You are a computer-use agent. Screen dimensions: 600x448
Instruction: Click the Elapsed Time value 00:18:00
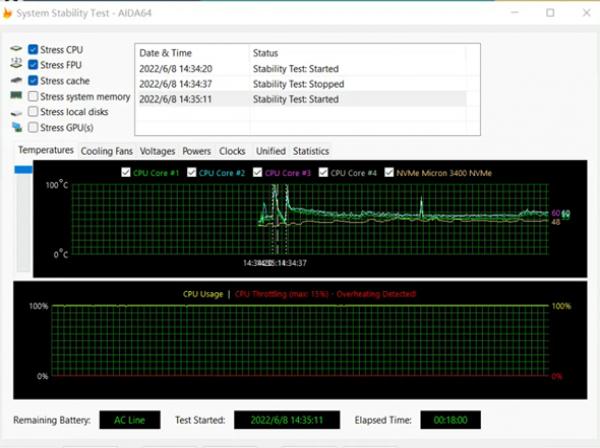click(450, 420)
